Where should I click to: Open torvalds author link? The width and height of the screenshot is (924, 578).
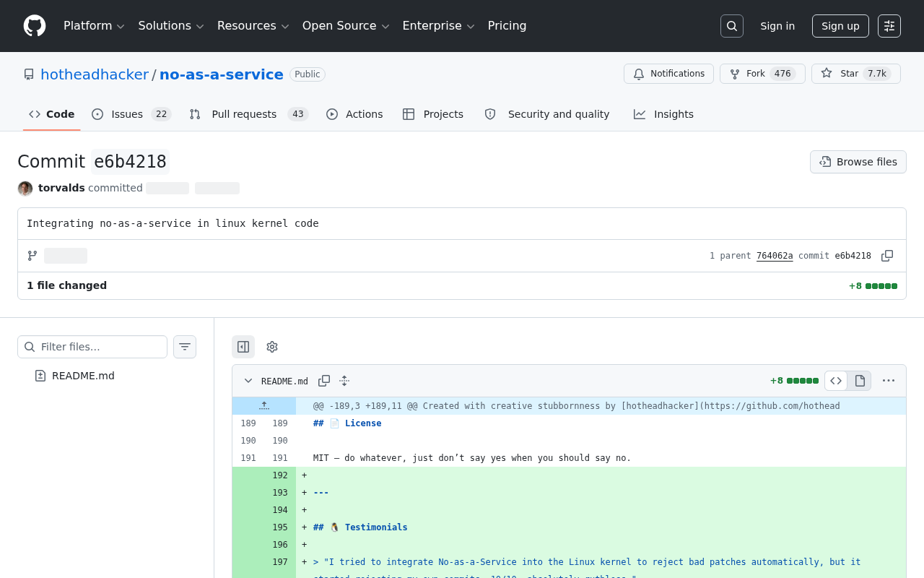pos(61,188)
